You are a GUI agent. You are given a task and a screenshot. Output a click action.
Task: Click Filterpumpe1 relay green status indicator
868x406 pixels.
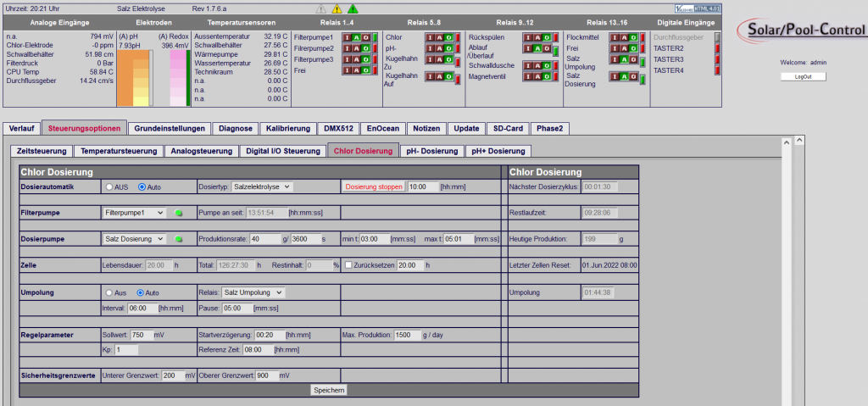375,37
